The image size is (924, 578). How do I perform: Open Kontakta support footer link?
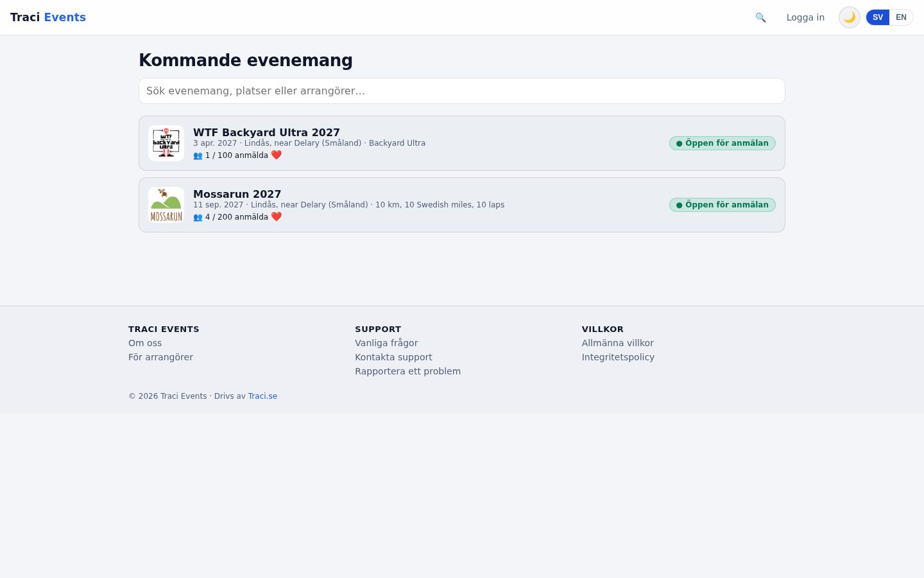[x=393, y=357]
